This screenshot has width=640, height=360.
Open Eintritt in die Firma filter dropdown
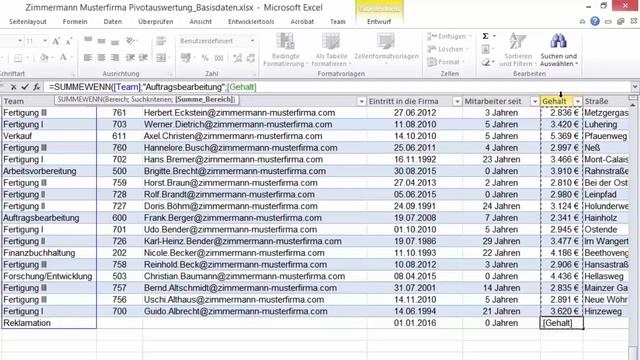point(457,101)
